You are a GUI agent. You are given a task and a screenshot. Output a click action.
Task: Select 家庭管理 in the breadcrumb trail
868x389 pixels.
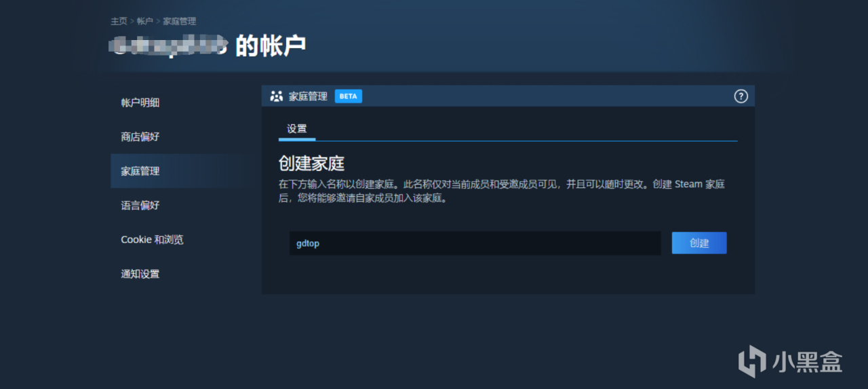(180, 21)
